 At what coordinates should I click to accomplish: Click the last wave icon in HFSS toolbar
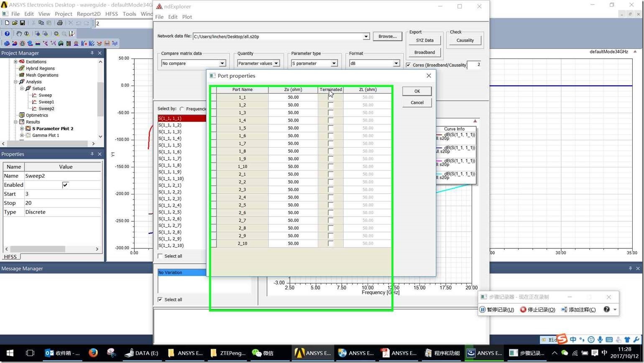(115, 43)
